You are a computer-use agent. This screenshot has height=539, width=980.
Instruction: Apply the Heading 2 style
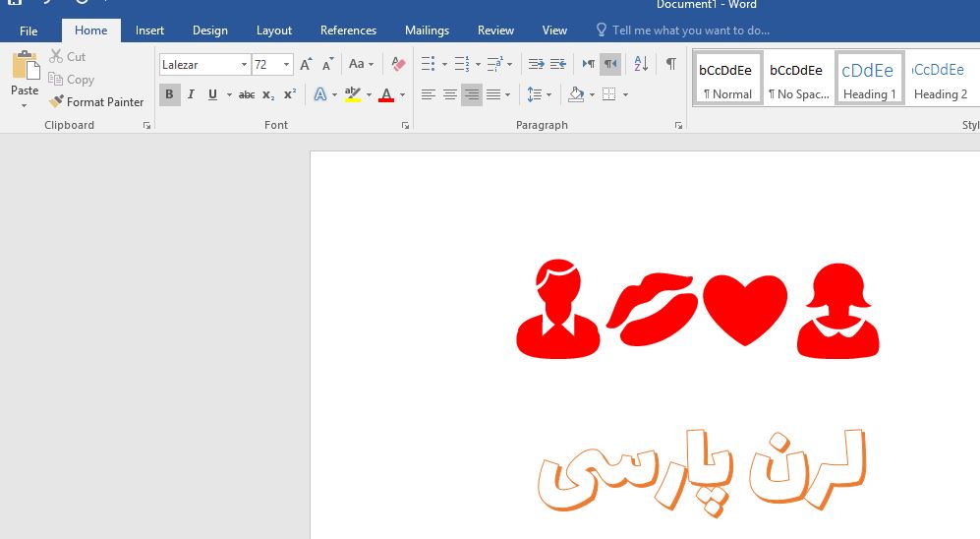[x=941, y=78]
